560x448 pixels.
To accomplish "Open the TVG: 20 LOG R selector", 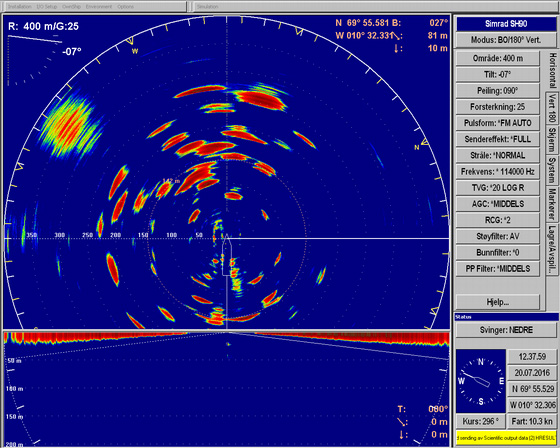I will point(498,188).
